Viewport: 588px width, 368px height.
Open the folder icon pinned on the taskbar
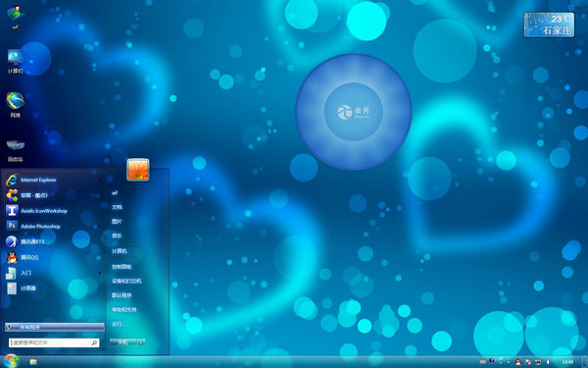[33, 362]
